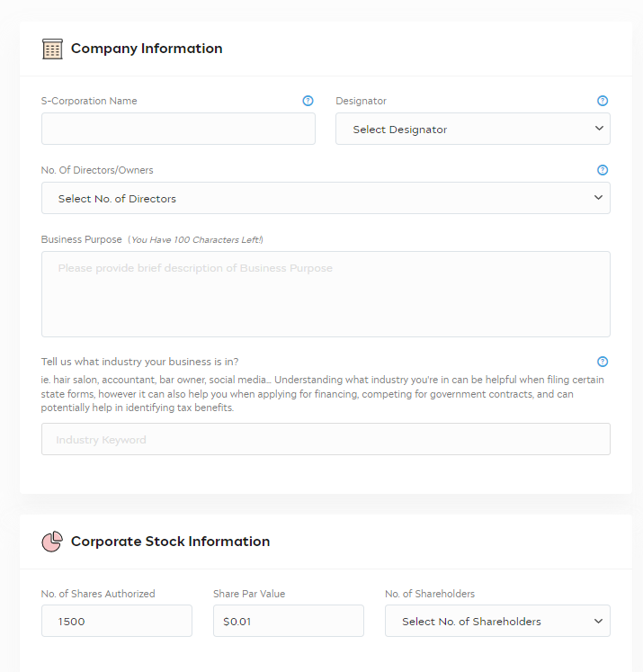View help for No. Of Directors/Owners
The width and height of the screenshot is (643, 672).
(x=603, y=170)
